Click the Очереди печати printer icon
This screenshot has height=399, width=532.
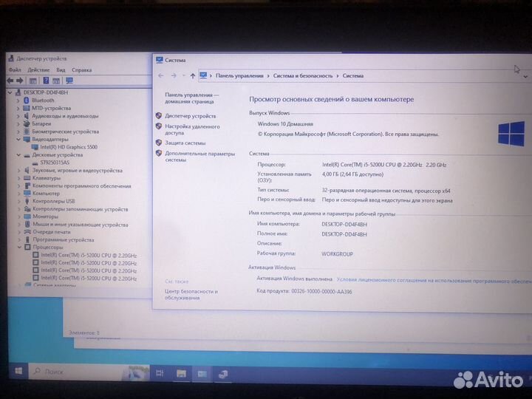[x=27, y=232]
